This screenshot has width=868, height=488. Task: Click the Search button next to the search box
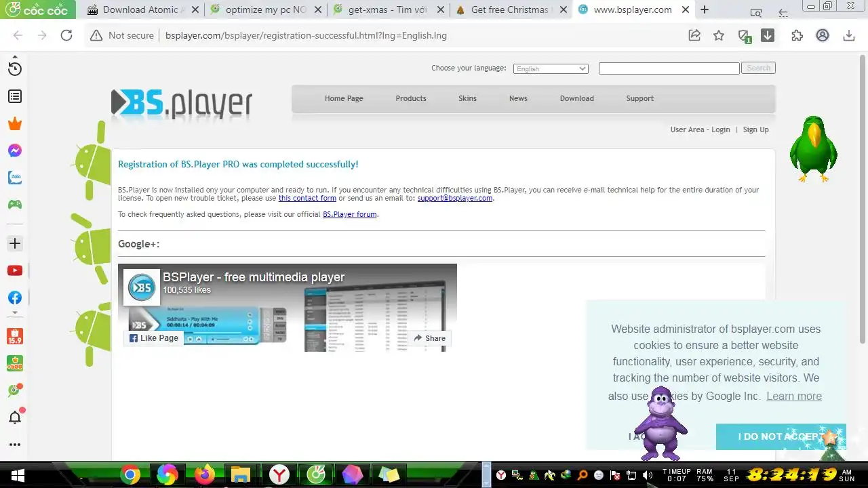click(758, 68)
